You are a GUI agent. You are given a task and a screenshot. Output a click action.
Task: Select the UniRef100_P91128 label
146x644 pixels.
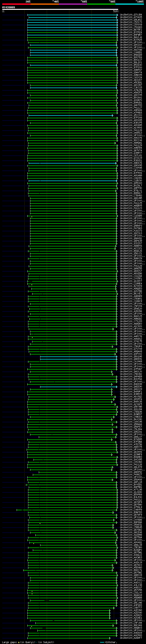coord(131,266)
